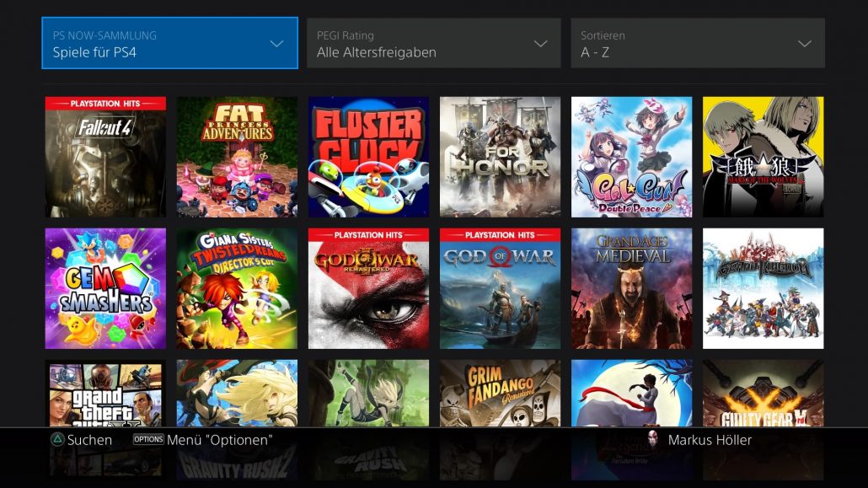Pick the Grand Kingdom game cover

coord(764,288)
